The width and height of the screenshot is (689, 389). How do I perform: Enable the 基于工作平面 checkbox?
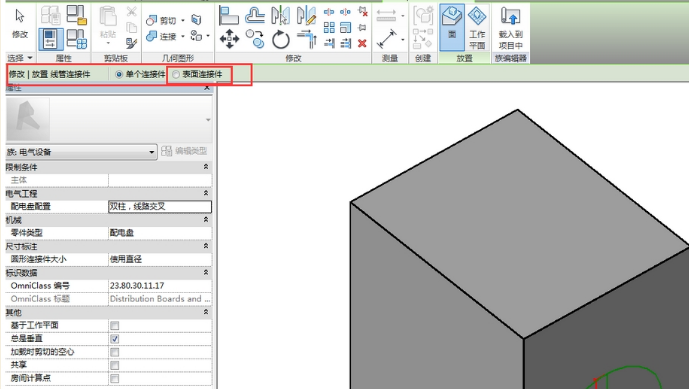click(x=115, y=325)
